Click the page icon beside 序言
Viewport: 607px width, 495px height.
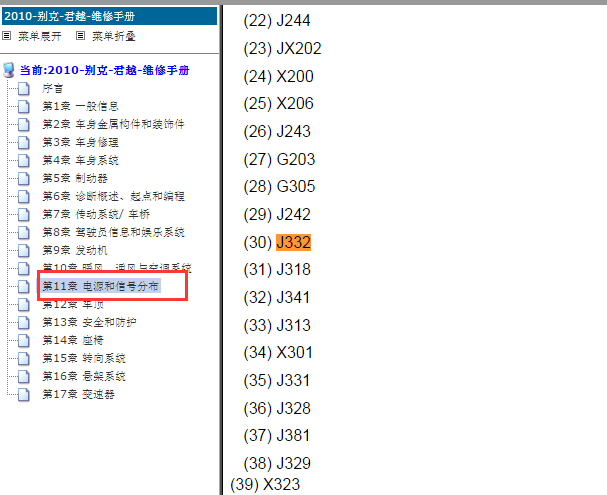(24, 89)
